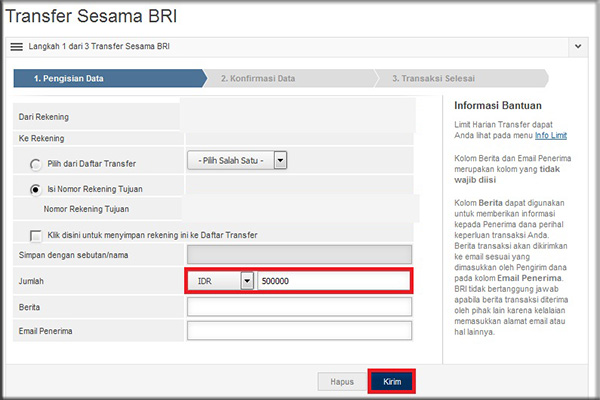This screenshot has width=600, height=400.
Task: Open the Pilih Salah Satu dropdown
Action: 237,160
